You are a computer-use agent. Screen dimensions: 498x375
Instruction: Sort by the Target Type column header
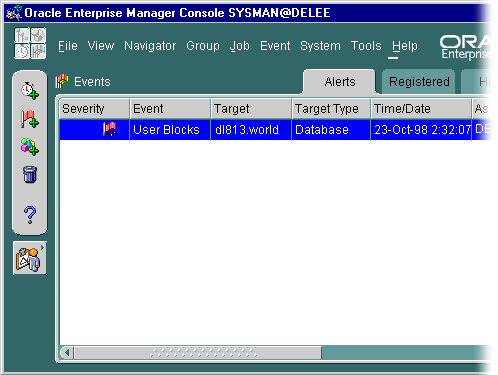pyautogui.click(x=331, y=109)
